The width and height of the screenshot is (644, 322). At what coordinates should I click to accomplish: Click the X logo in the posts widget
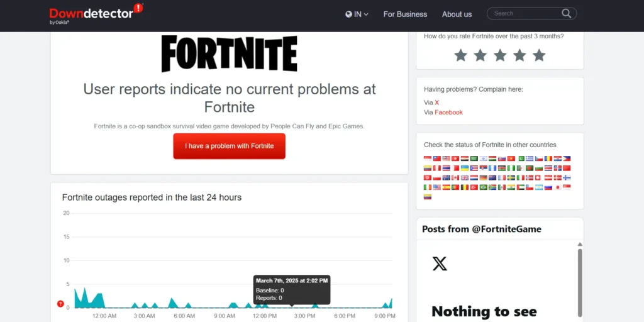[x=440, y=264]
